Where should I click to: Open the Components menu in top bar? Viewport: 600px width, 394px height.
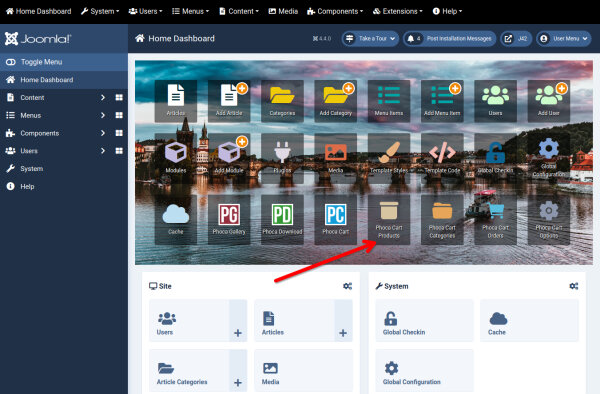335,11
